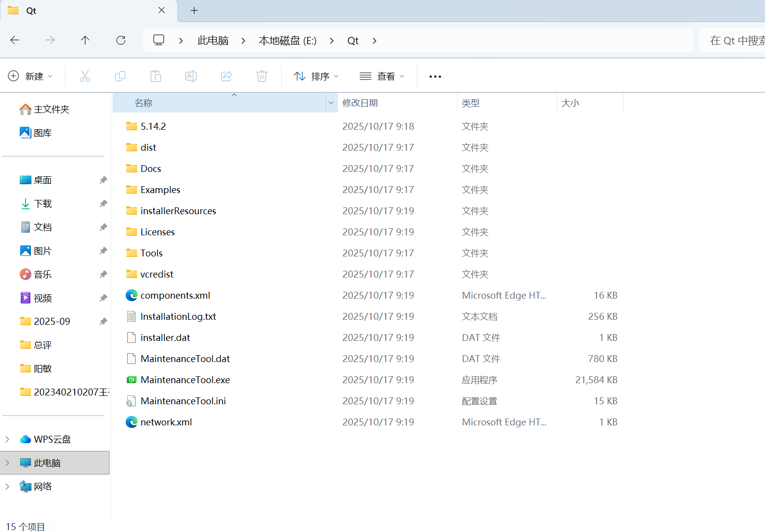The image size is (765, 532).
Task: Select the 总评 folder in sidebar
Action: 36,345
